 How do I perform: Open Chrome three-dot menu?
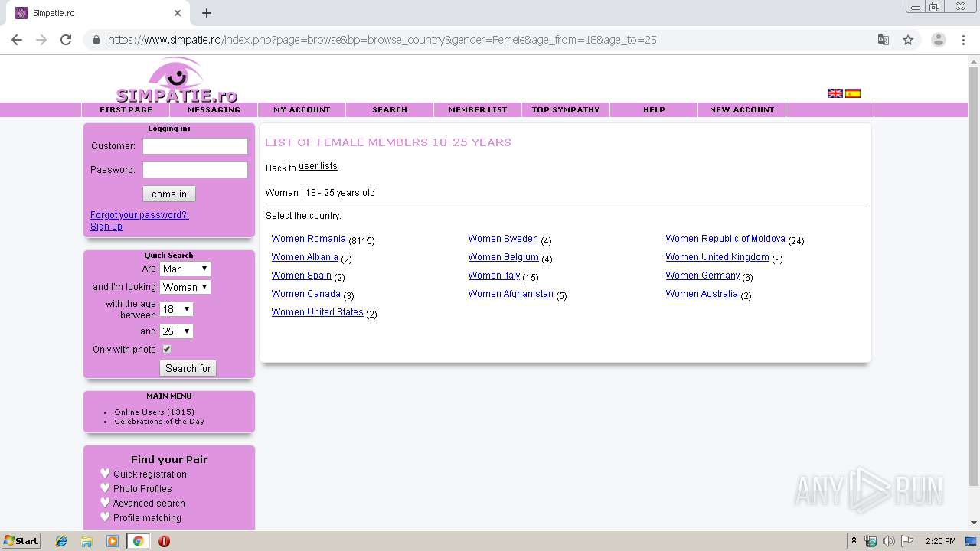coord(963,40)
